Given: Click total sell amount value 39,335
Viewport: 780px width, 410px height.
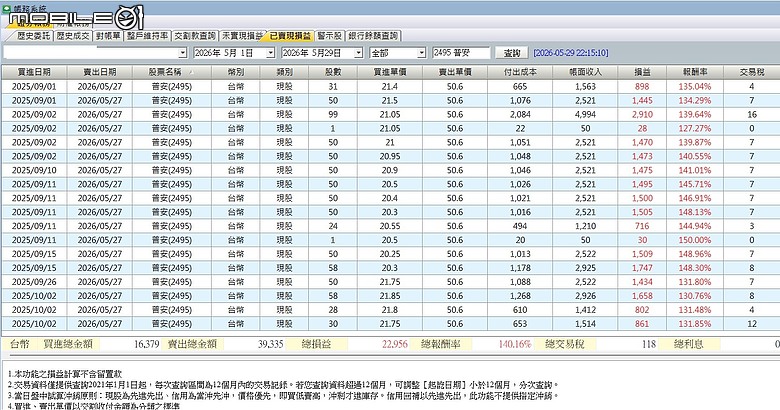Looking at the screenshot, I should click(x=271, y=344).
